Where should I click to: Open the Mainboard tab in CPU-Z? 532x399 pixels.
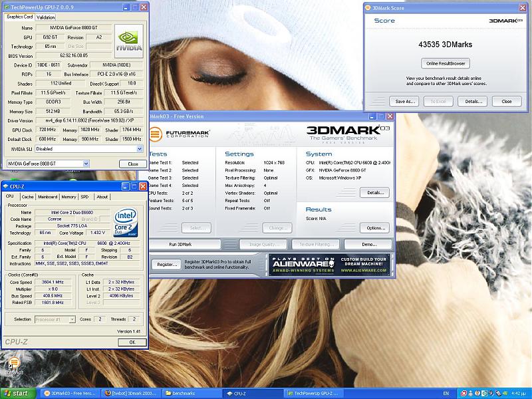(47, 197)
